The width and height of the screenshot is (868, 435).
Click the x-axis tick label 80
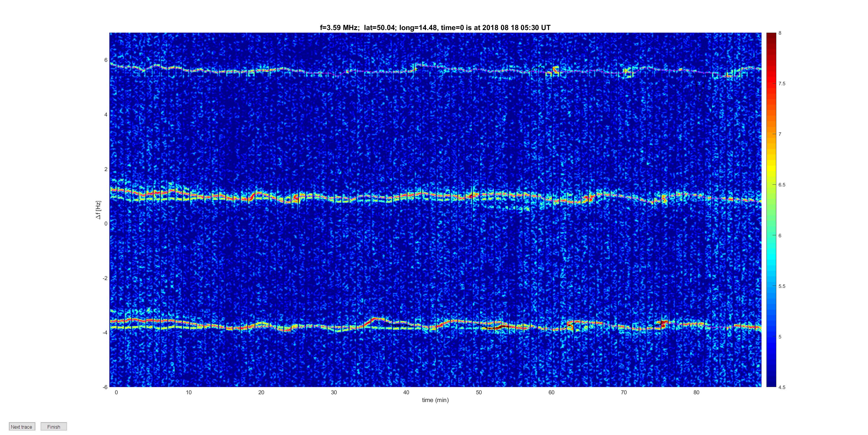tap(696, 392)
